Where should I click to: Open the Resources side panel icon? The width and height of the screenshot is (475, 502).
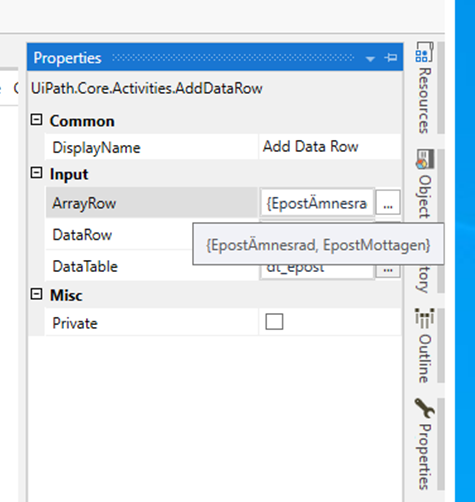tap(424, 52)
